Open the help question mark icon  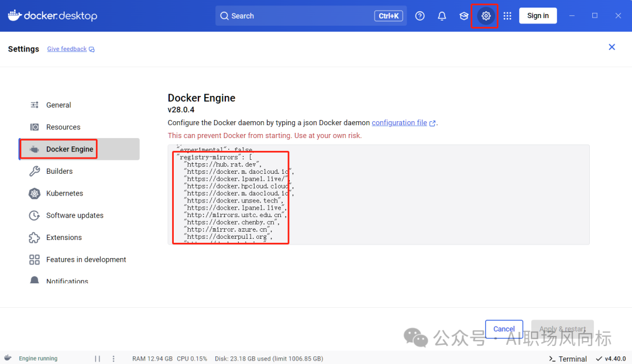pos(420,16)
